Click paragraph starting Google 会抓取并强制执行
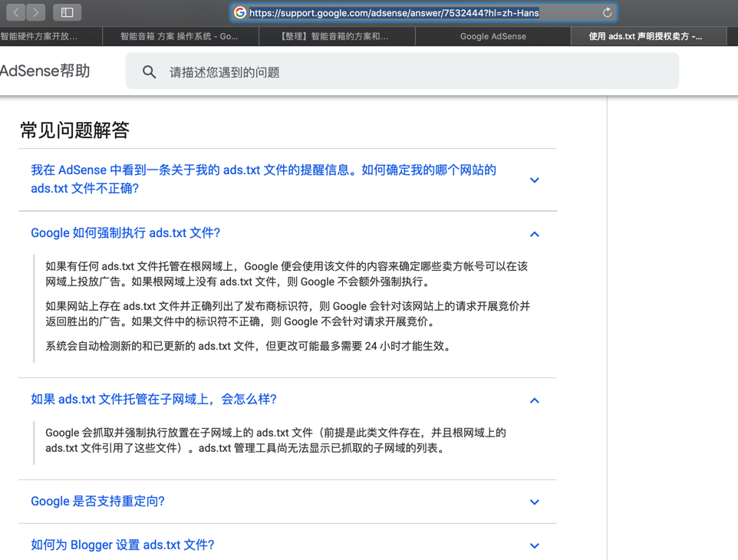The height and width of the screenshot is (560, 738). (x=276, y=440)
